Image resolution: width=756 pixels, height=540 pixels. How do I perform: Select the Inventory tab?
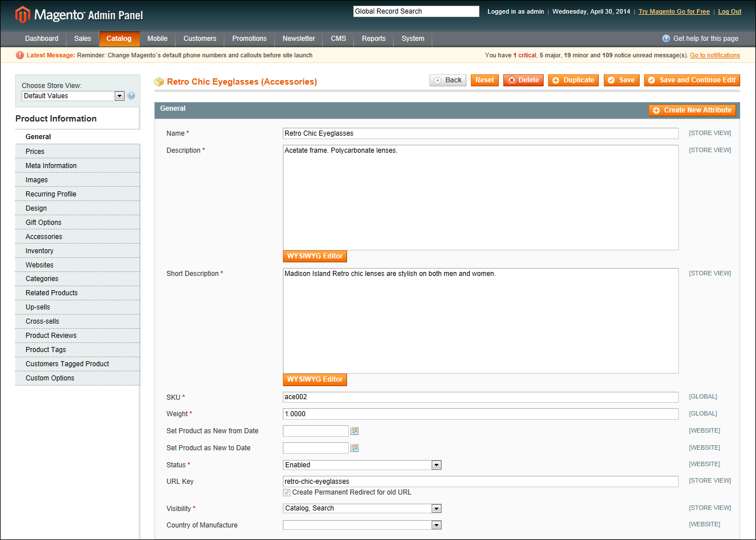coord(78,251)
